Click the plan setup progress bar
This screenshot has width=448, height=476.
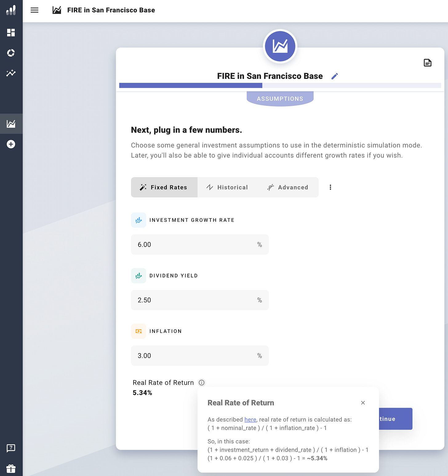(x=280, y=85)
